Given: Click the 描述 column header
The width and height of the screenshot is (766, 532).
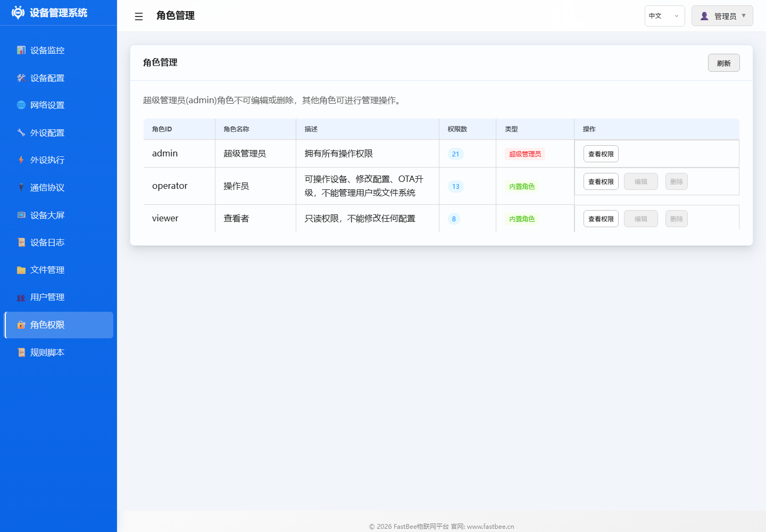Looking at the screenshot, I should click(368, 129).
